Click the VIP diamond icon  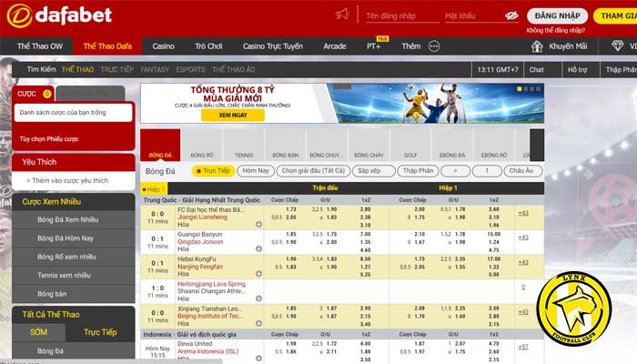pos(618,45)
